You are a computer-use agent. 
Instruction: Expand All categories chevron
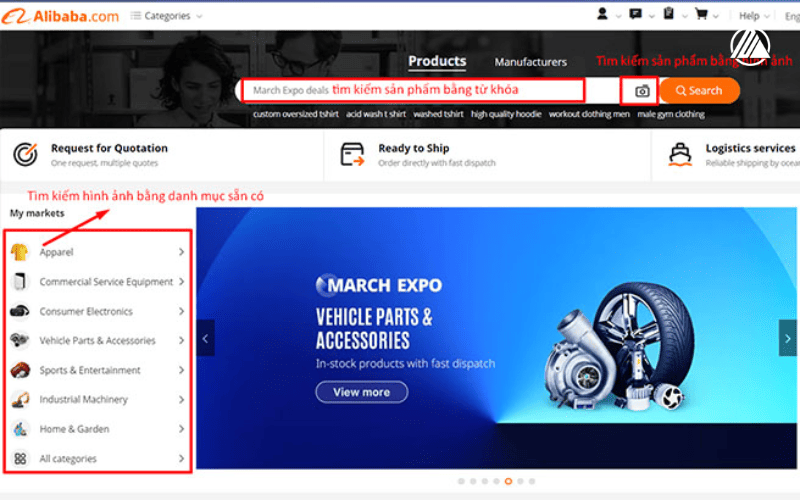tap(182, 459)
